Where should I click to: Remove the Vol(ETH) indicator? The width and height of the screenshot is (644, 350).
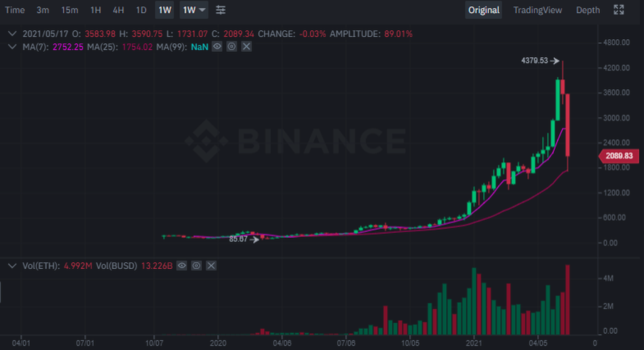pos(211,266)
